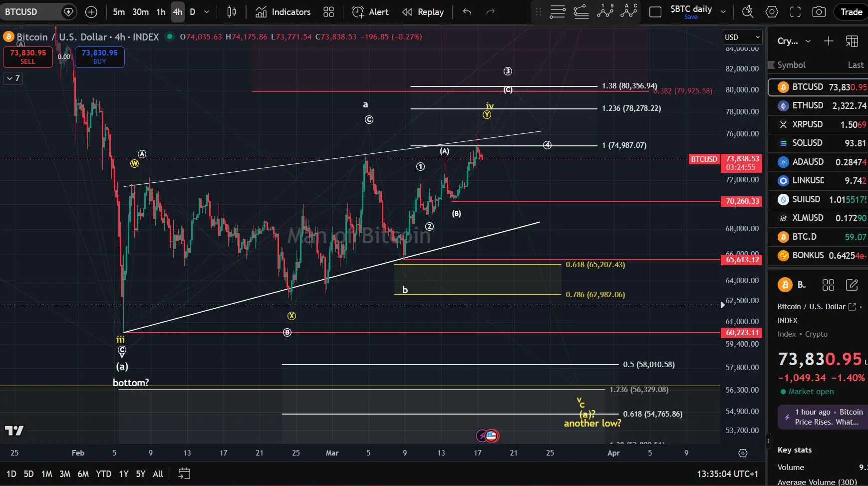Add a symbol to the watchlist
The image size is (868, 486).
(829, 41)
